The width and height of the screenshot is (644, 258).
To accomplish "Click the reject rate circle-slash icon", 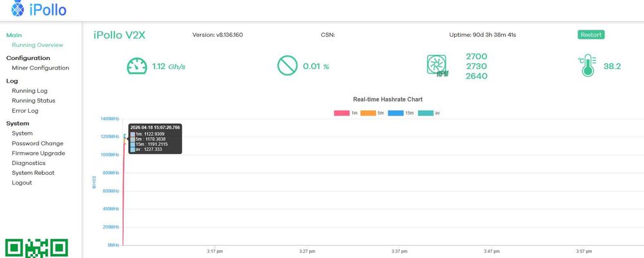I will pos(287,66).
